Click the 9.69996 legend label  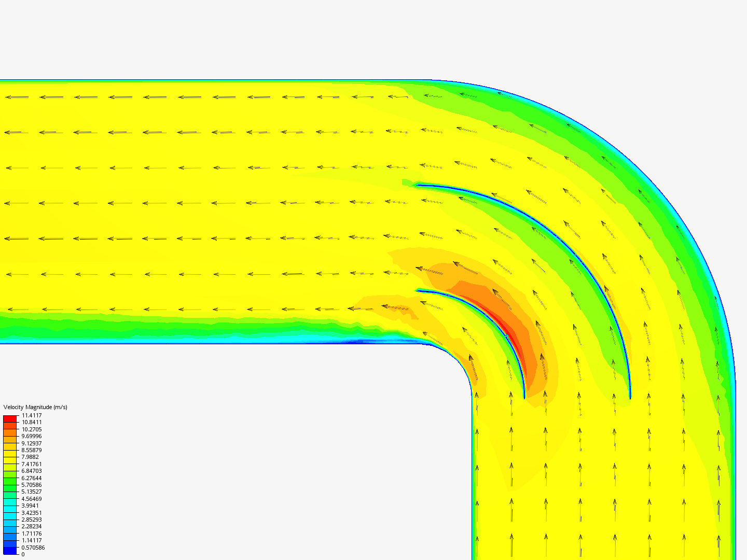(32, 436)
